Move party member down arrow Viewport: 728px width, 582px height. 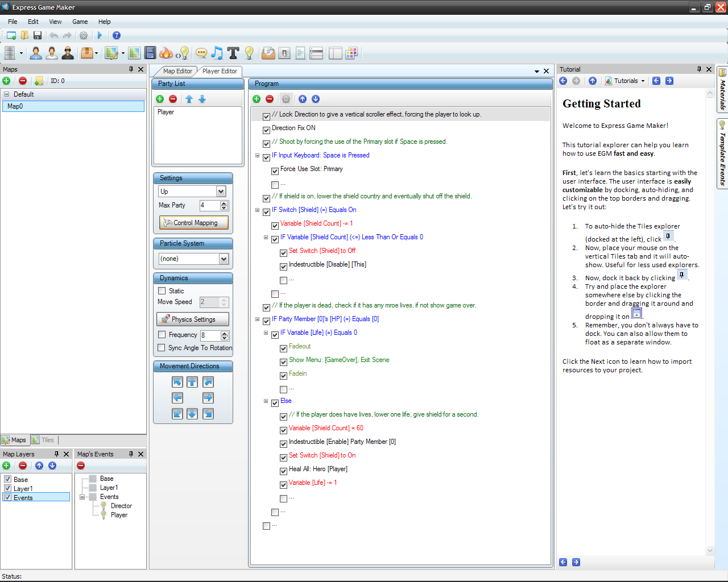click(202, 99)
